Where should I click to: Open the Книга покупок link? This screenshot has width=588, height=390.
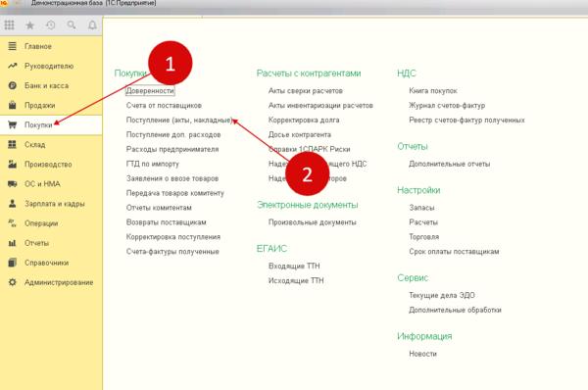pos(433,91)
